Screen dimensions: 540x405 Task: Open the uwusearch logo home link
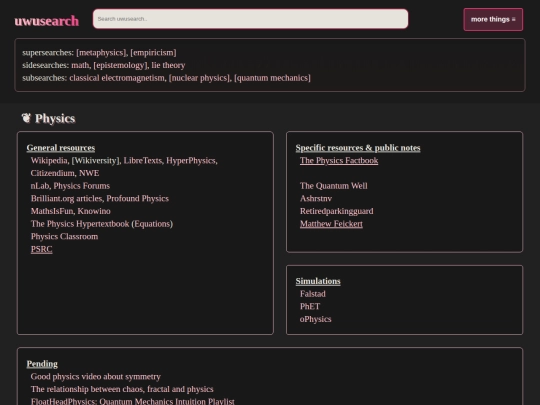click(46, 21)
